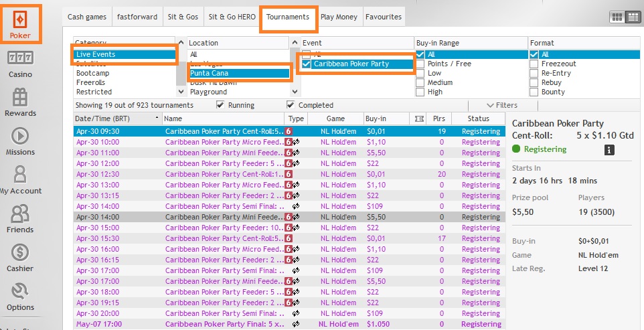Select Punta Cana location
Image resolution: width=644 pixels, height=330 pixels.
point(238,73)
